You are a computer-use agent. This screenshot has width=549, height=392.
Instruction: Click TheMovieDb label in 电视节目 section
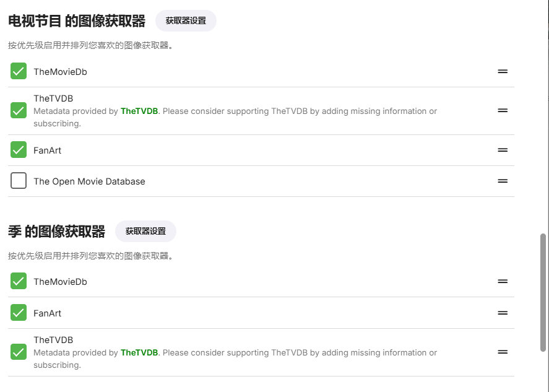(60, 72)
